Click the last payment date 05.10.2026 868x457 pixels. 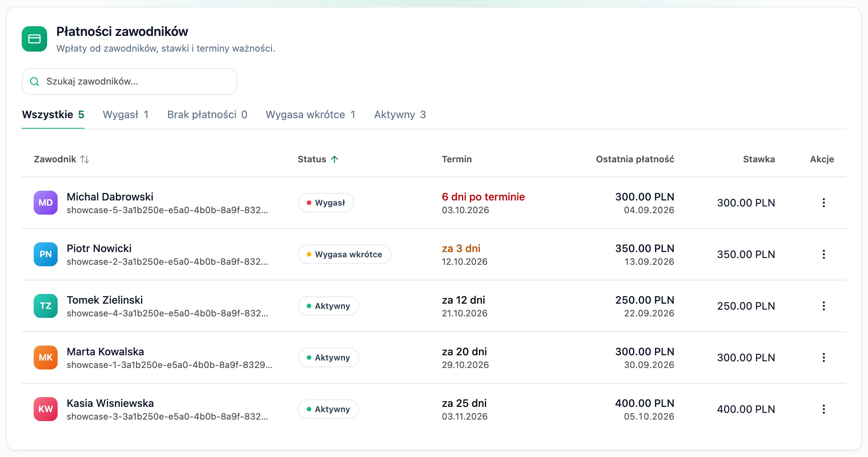click(649, 417)
